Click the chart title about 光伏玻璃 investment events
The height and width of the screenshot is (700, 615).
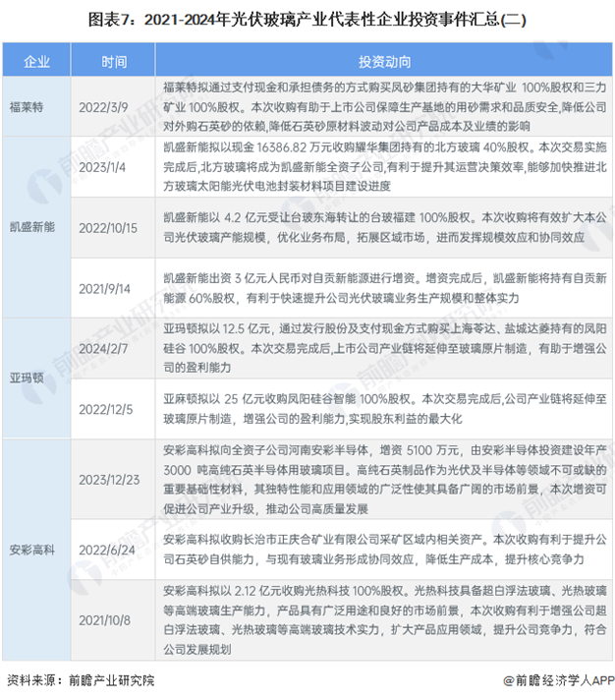tap(307, 20)
